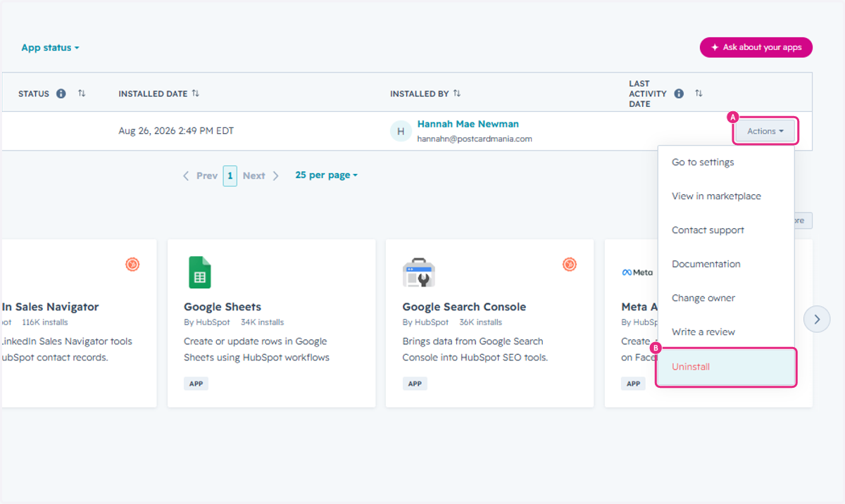Click the Ask about your apps button
This screenshot has width=845, height=504.
click(x=756, y=47)
